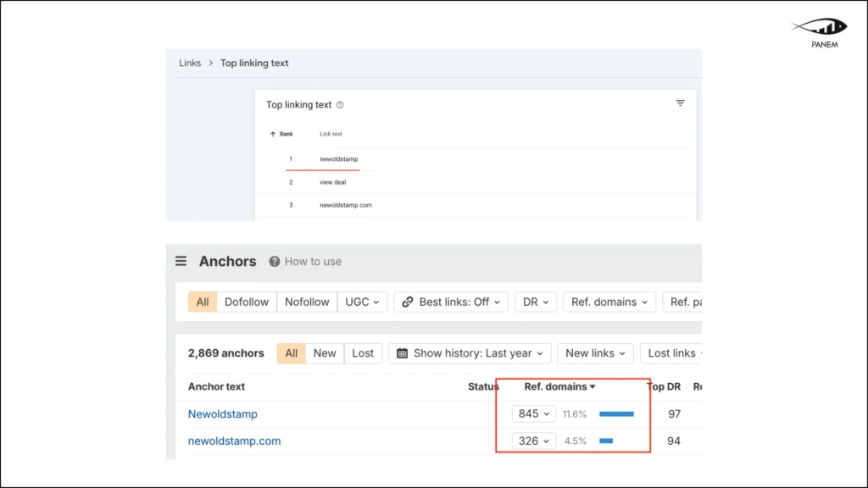The image size is (868, 488).
Task: Click the Top linking text breadcrumb
Action: point(254,63)
